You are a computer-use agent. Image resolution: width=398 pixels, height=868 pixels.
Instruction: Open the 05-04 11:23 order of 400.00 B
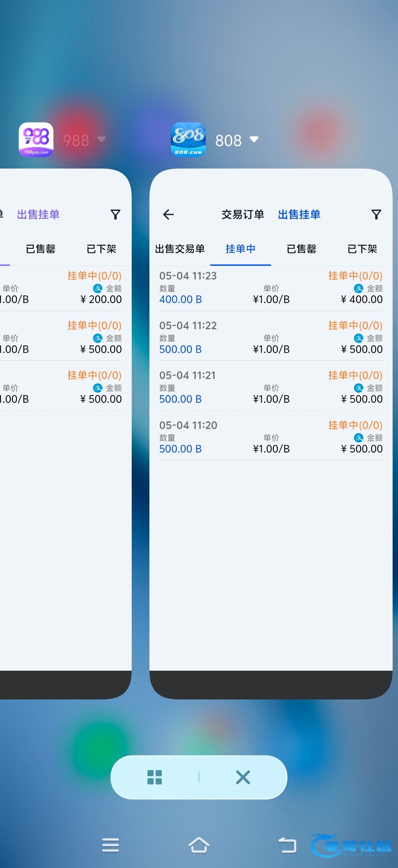[271, 288]
